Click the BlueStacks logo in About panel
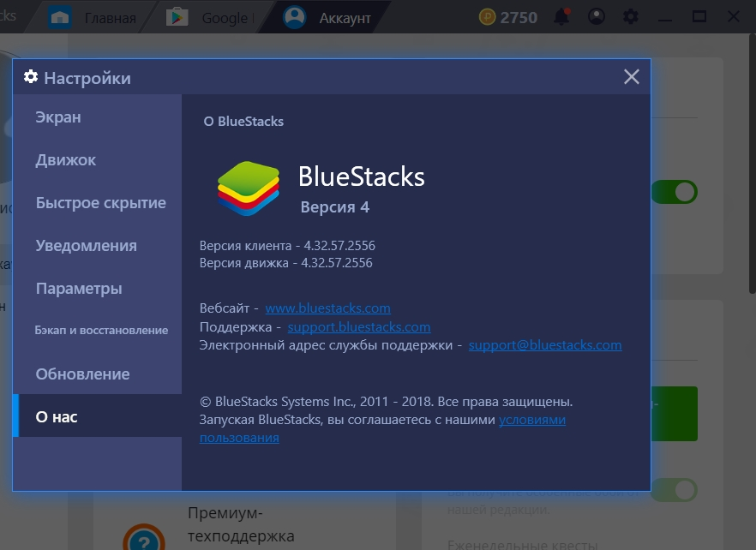 coord(249,188)
